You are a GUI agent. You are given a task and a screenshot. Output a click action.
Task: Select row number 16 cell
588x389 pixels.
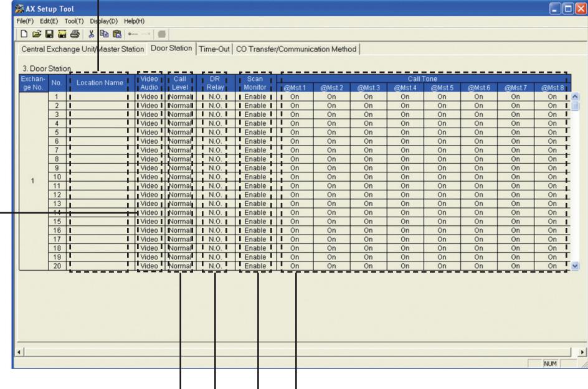pyautogui.click(x=57, y=230)
